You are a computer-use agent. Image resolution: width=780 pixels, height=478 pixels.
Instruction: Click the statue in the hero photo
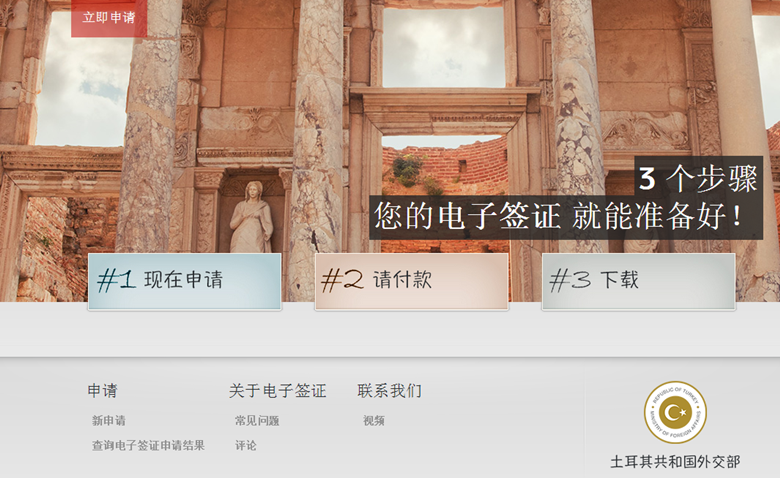point(252,217)
